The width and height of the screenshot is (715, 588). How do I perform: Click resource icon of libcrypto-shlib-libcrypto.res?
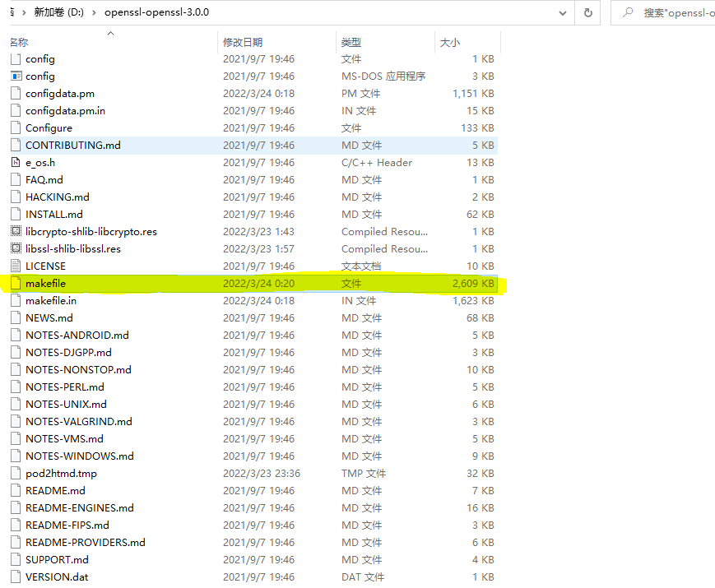point(16,232)
